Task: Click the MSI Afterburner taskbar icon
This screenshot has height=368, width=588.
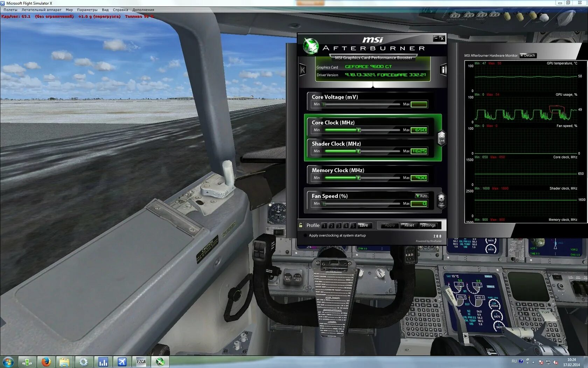Action: (x=160, y=362)
